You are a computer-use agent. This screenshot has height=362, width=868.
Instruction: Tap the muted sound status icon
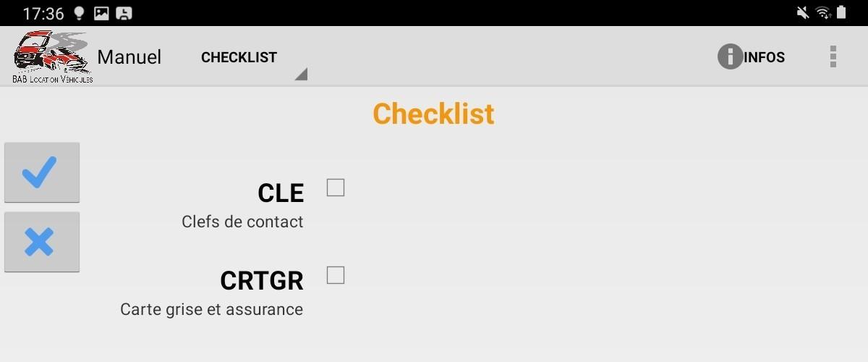click(802, 12)
